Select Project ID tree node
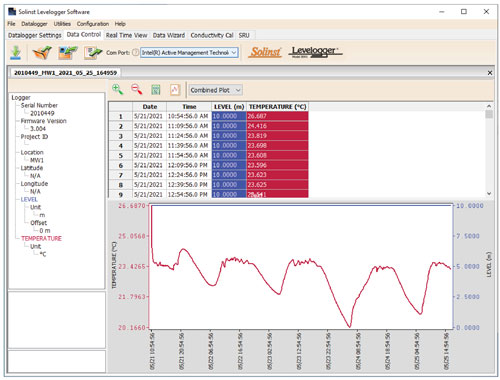The height and width of the screenshot is (380, 500). (34, 137)
